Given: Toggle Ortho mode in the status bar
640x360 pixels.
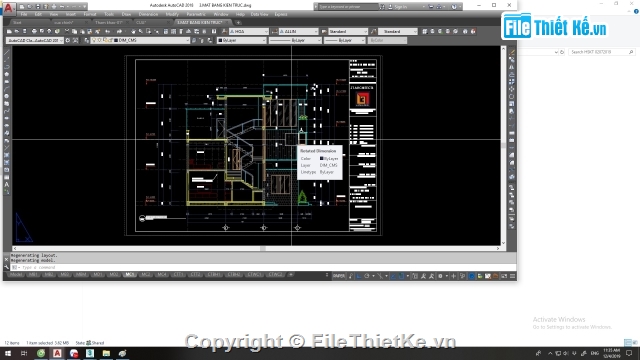Looking at the screenshot, I should pyautogui.click(x=359, y=276).
